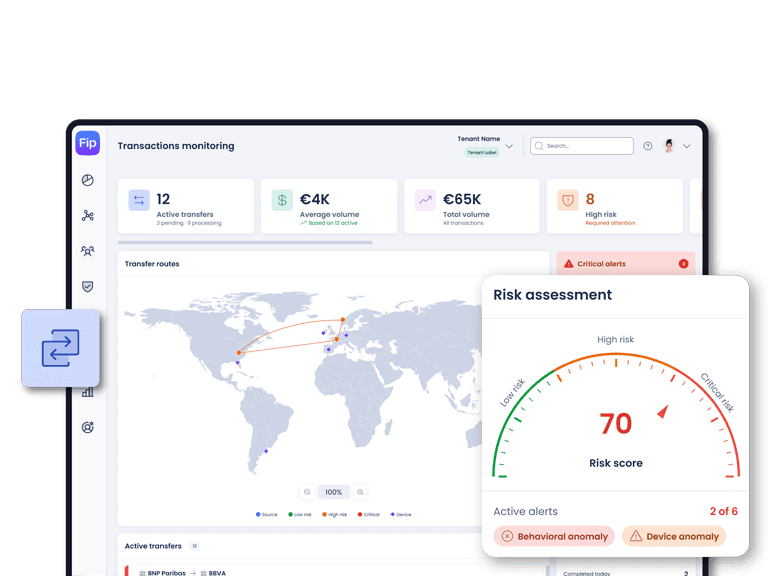Open the 12 Active transfers card
Viewport: 768px width, 576px height.
coord(186,206)
